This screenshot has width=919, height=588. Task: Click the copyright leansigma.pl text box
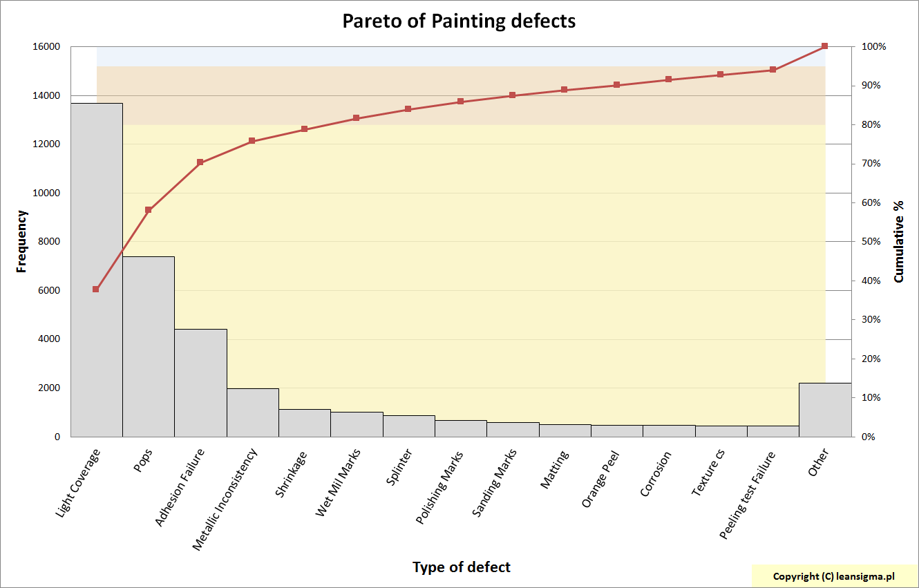(x=833, y=576)
